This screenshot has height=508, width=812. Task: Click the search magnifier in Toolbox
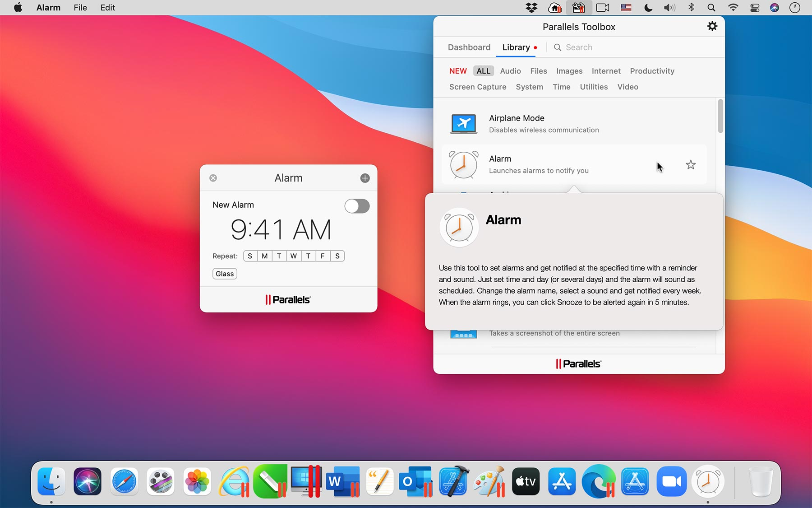[558, 47]
